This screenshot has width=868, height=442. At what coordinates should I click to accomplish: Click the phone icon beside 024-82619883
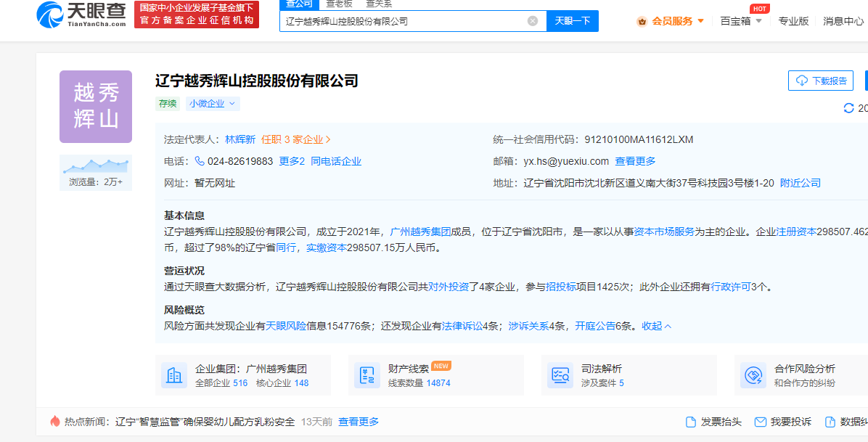click(x=200, y=161)
